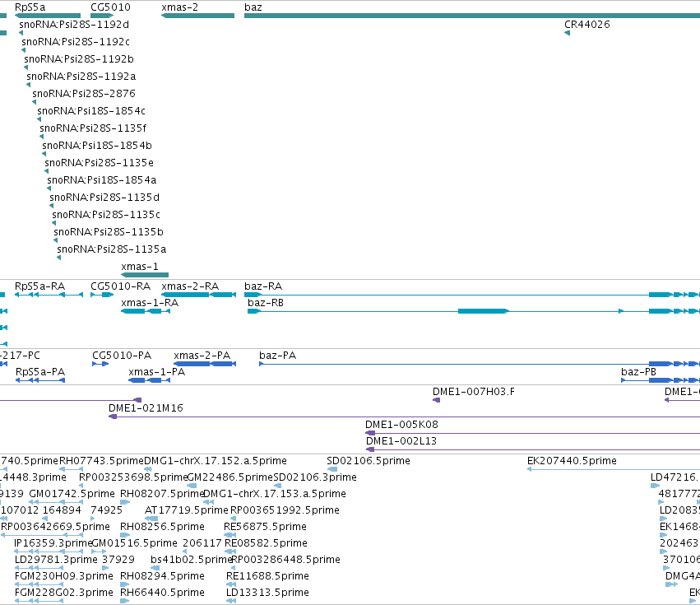
Task: Select the baz-PA CDS label
Action: tap(278, 356)
